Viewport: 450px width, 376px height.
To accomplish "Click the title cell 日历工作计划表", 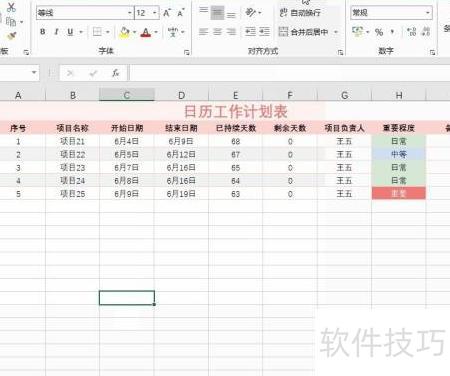I will (235, 111).
